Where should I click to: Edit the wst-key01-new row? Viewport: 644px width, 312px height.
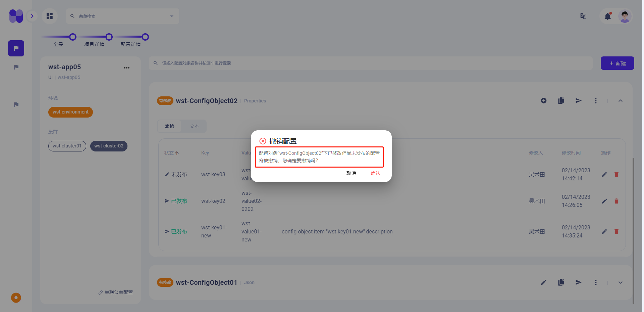pos(604,232)
